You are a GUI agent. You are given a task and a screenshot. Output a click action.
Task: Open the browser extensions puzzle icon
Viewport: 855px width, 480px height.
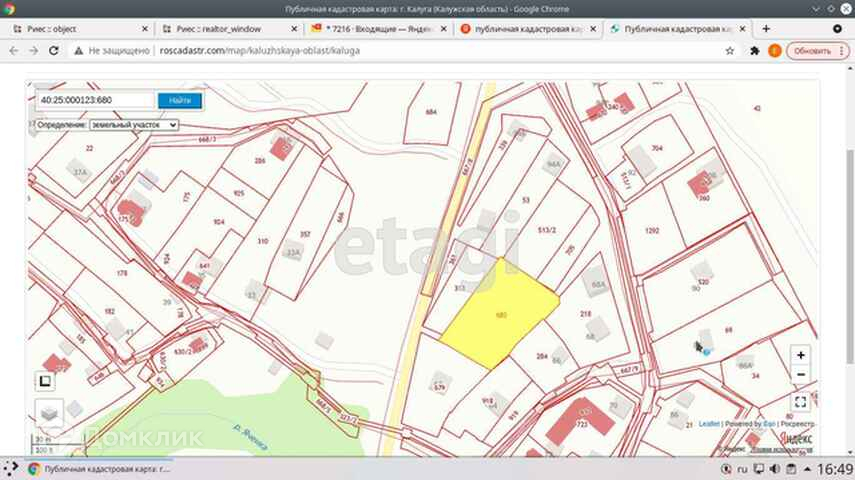coord(754,50)
